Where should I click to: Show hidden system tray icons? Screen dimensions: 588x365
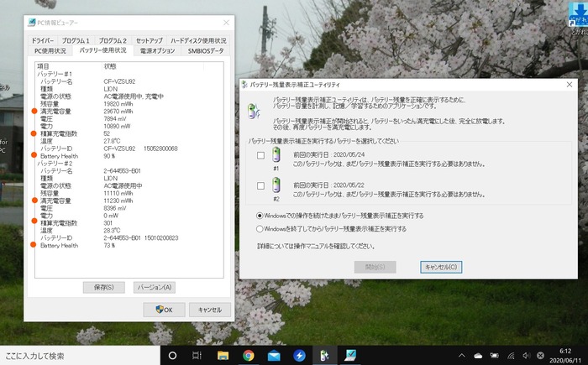click(x=462, y=356)
